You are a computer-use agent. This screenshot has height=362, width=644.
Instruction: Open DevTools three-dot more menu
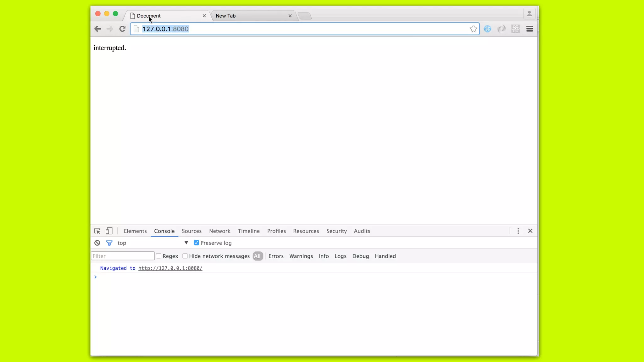[x=518, y=231]
